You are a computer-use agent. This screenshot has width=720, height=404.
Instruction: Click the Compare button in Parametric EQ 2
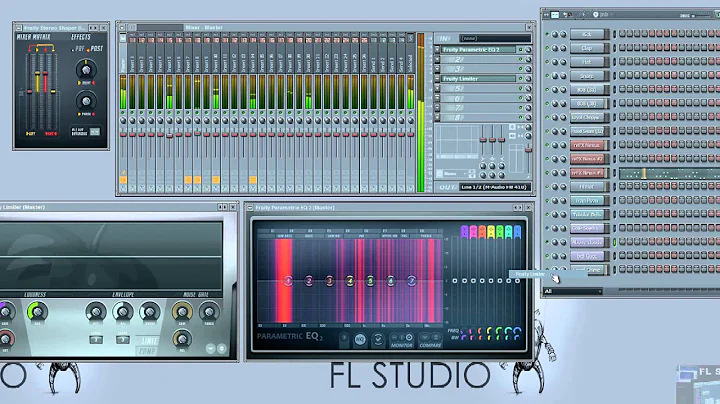click(x=430, y=340)
